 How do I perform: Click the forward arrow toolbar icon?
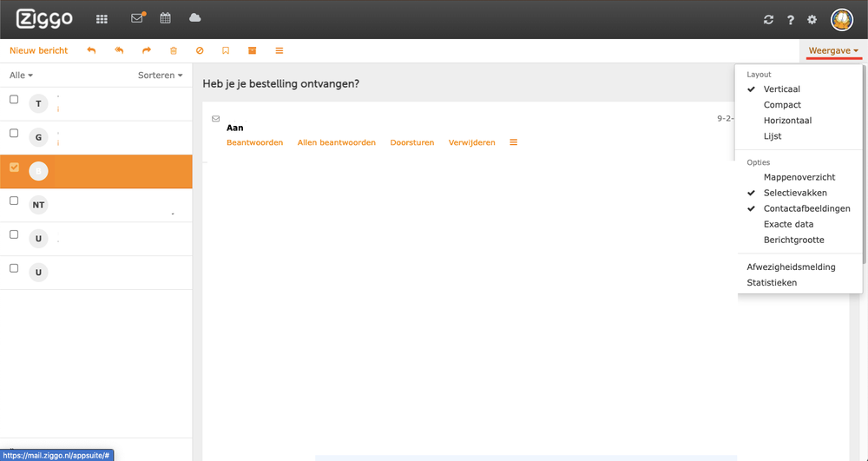146,50
